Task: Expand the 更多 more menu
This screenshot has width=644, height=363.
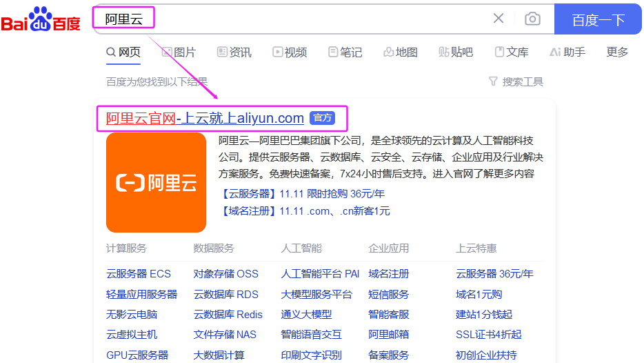Action: tap(617, 52)
